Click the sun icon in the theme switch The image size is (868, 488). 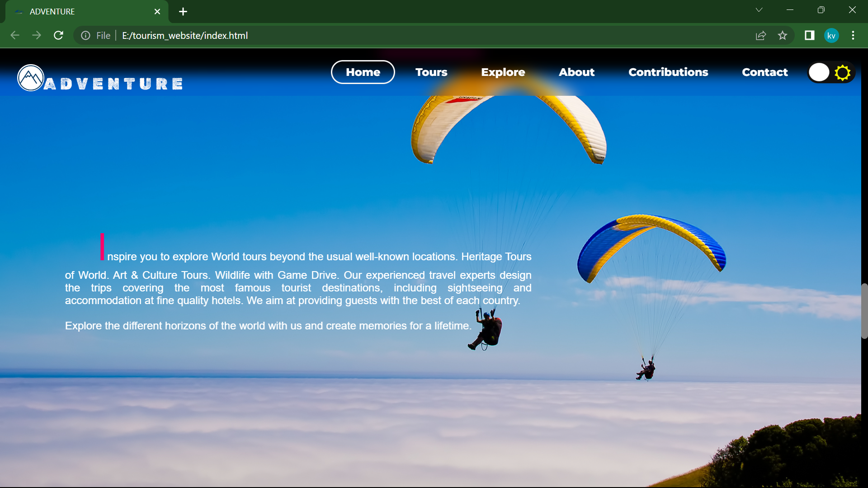pyautogui.click(x=843, y=72)
